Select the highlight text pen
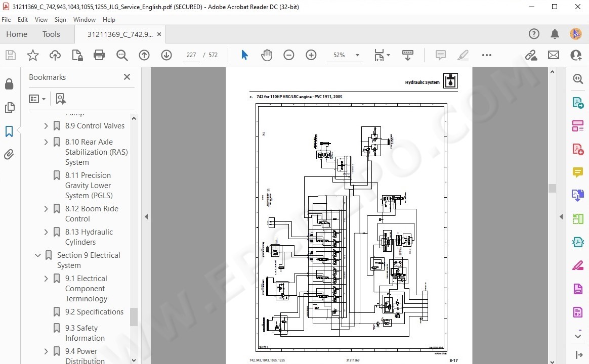This screenshot has width=589, height=364. point(463,55)
